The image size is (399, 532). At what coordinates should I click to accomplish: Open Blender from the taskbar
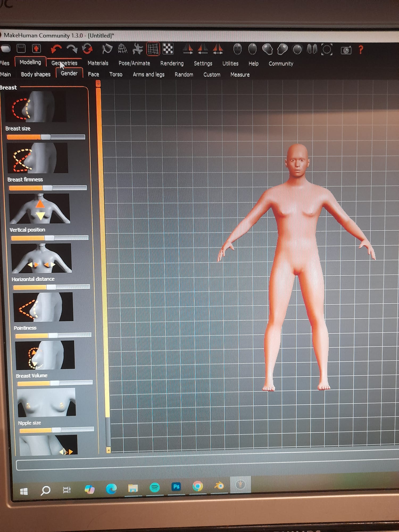tap(219, 486)
